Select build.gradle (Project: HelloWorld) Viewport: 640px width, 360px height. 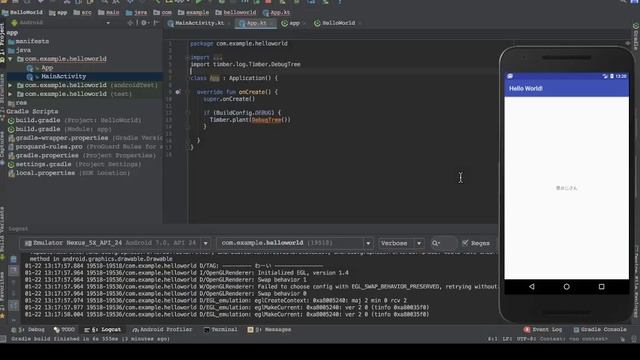click(75, 120)
